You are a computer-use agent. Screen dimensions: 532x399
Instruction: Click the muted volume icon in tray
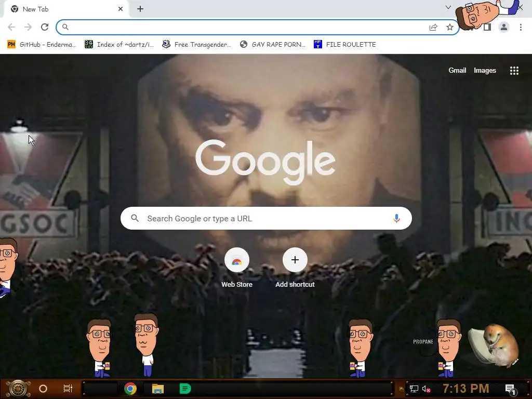click(x=426, y=389)
